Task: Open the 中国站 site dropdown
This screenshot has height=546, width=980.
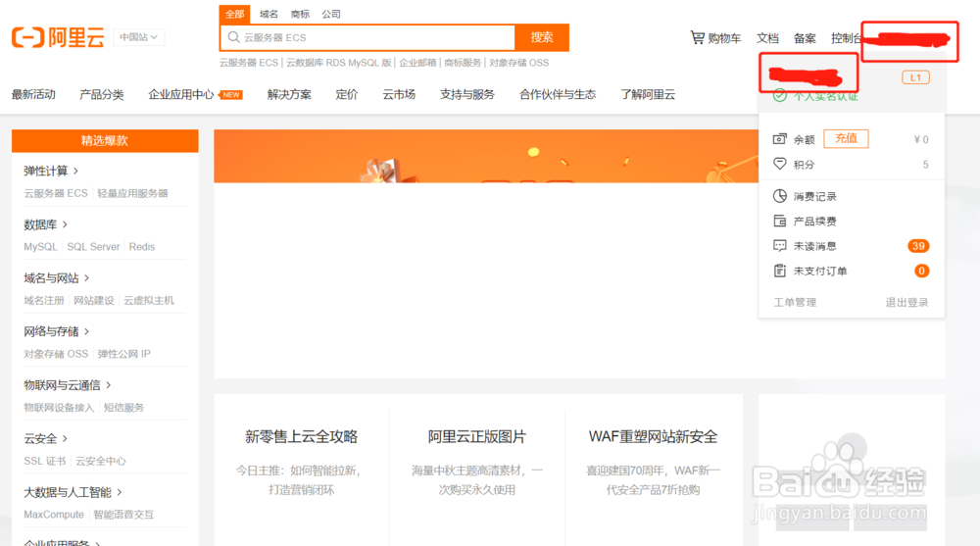Action: tap(139, 37)
